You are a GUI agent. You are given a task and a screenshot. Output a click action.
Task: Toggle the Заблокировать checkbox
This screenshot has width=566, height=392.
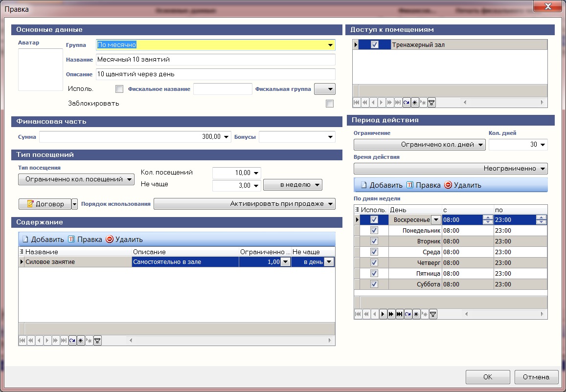[x=330, y=104]
